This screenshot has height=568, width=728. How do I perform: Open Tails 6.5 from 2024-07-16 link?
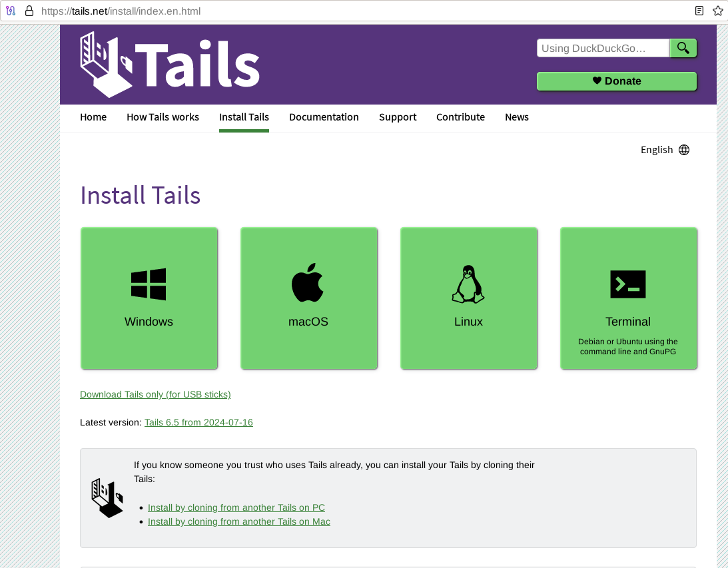(x=198, y=422)
